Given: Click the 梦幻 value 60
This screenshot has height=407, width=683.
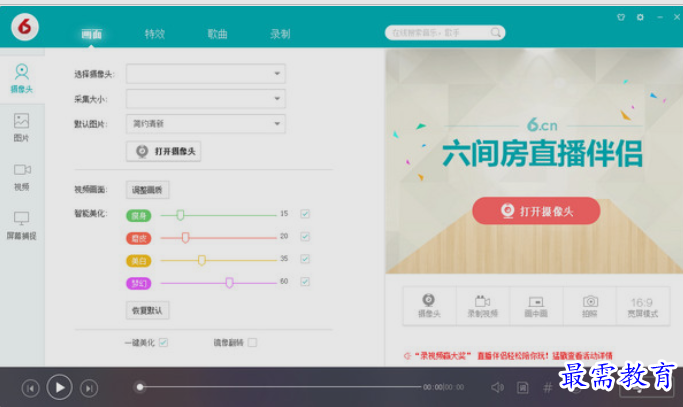Looking at the screenshot, I should click(x=284, y=281).
